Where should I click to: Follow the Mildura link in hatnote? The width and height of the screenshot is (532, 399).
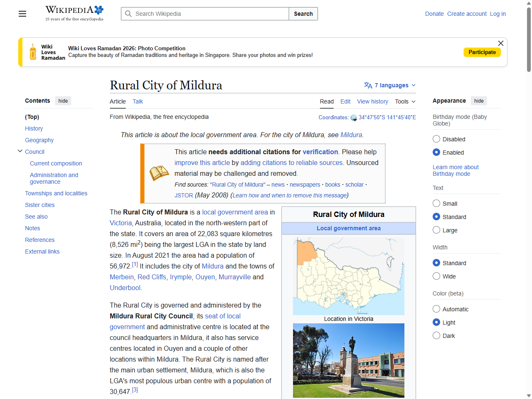tap(351, 135)
